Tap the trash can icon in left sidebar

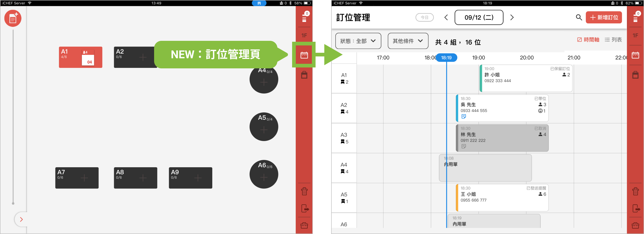[x=304, y=191]
